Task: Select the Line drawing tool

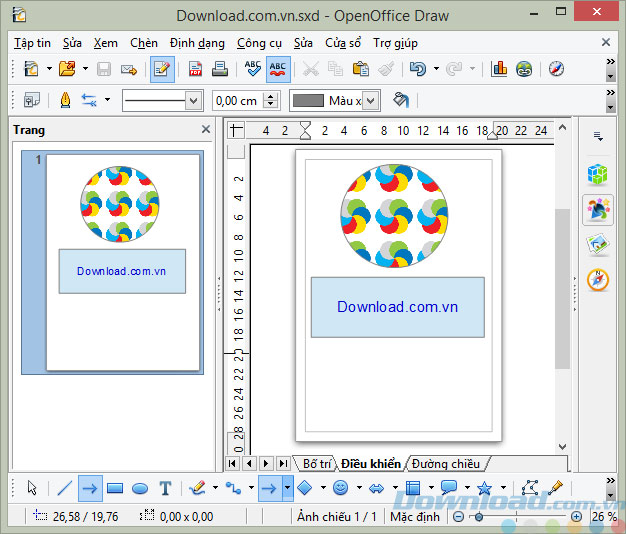Action: tap(65, 488)
